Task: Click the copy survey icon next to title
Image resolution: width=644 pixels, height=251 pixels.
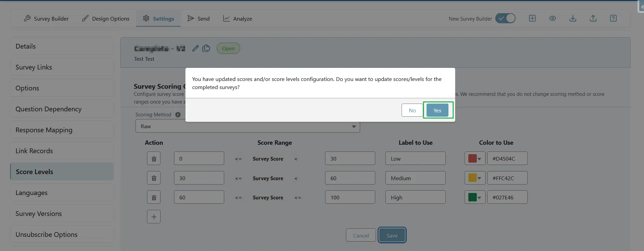Action: click(206, 48)
